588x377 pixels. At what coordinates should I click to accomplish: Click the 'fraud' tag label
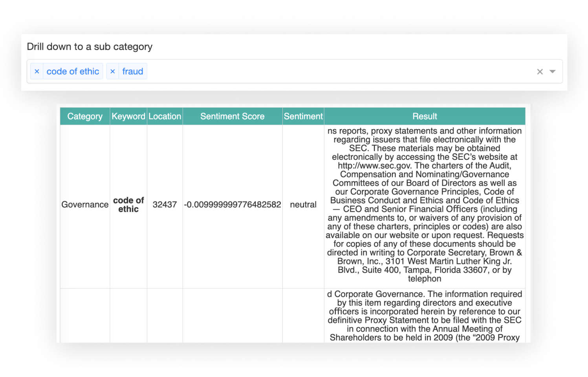(133, 71)
